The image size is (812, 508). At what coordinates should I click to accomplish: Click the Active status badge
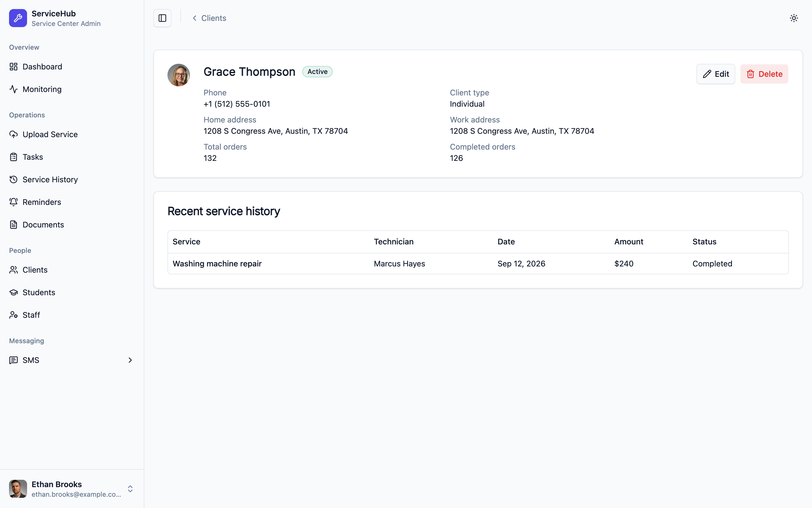[x=317, y=72]
